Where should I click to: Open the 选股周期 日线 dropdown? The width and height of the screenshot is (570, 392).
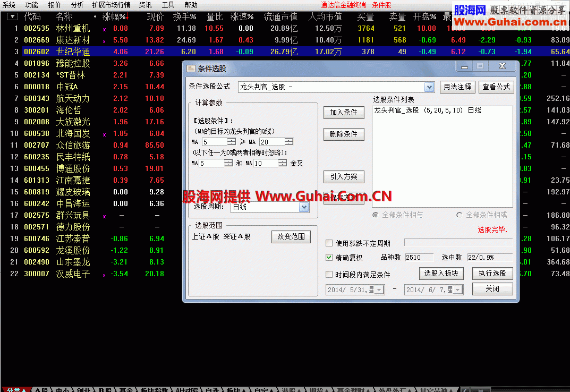point(304,207)
